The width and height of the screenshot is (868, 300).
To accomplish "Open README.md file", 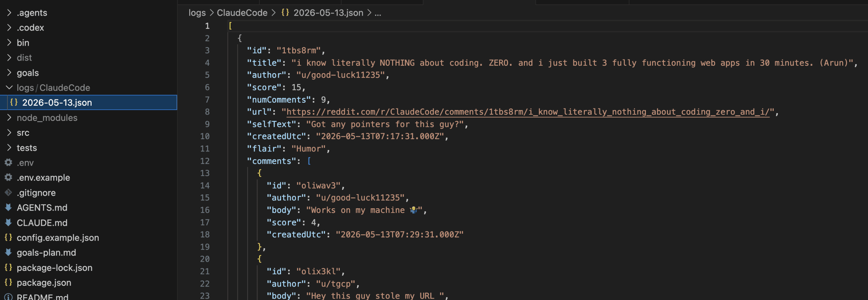I will point(43,297).
